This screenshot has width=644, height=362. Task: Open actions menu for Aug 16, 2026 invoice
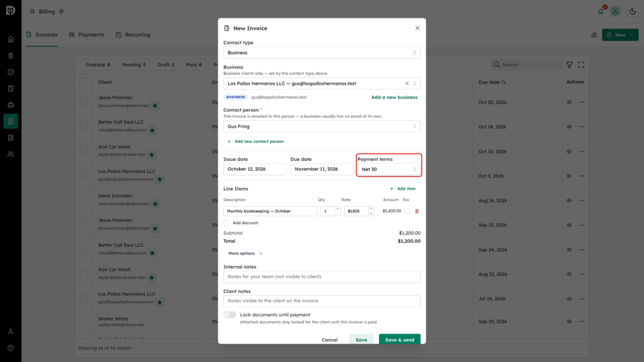coord(582,200)
